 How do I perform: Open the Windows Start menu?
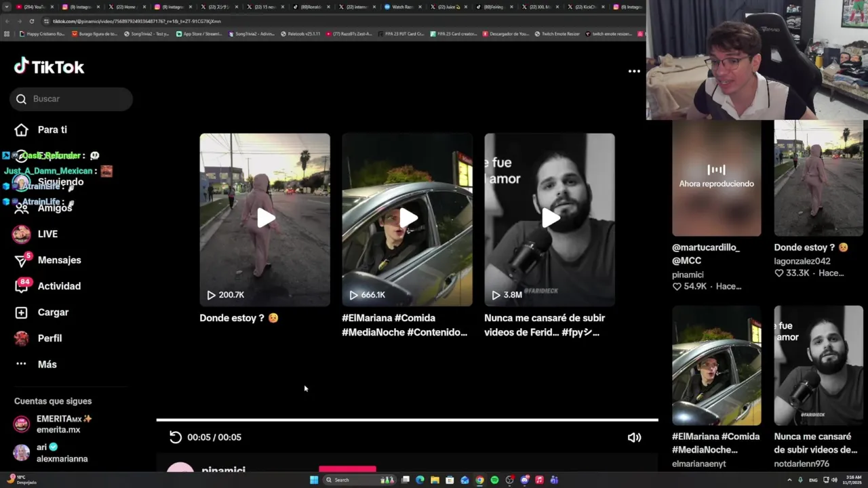(314, 480)
